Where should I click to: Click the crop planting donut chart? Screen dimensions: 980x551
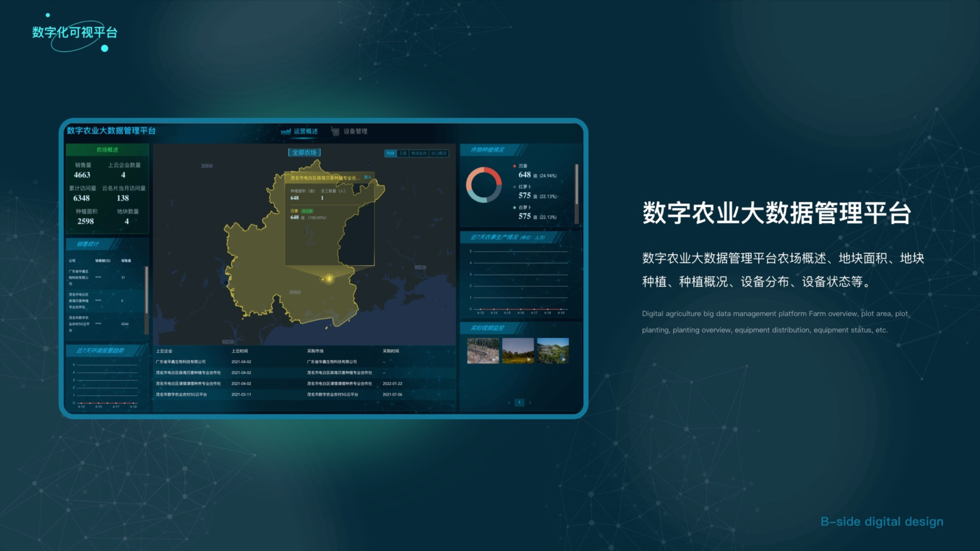pos(484,185)
